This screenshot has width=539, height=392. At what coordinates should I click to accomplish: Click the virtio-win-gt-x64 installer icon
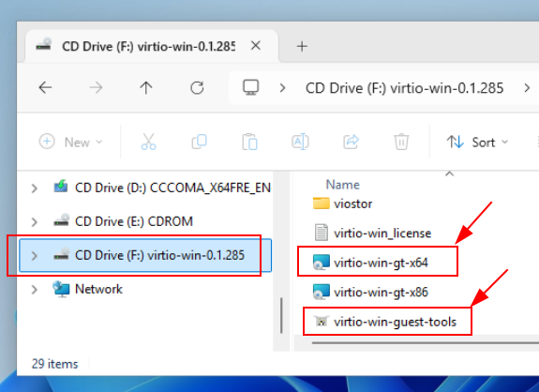click(322, 263)
